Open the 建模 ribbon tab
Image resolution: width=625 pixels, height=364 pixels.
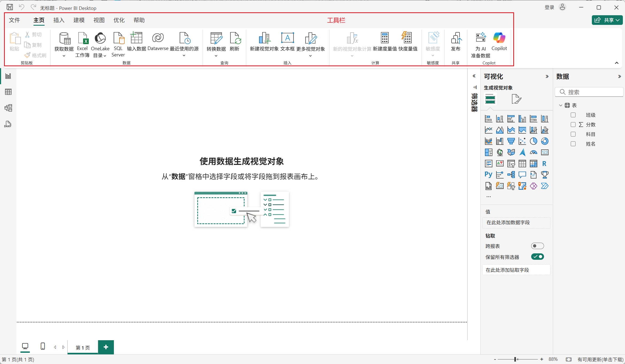tap(79, 20)
